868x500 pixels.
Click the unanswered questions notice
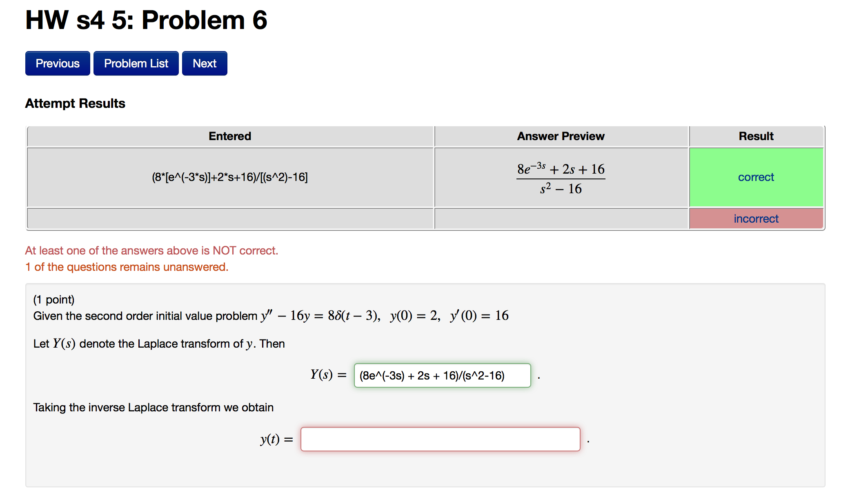coord(127,266)
